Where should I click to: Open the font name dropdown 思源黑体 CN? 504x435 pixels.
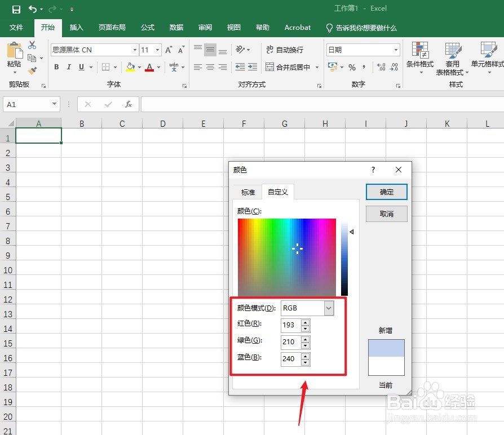coord(135,50)
